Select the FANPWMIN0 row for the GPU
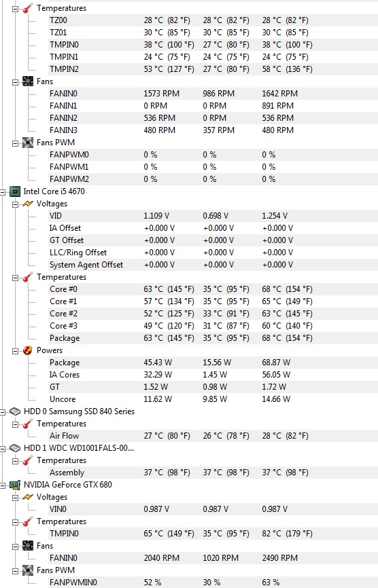378x588 pixels. tap(213, 583)
